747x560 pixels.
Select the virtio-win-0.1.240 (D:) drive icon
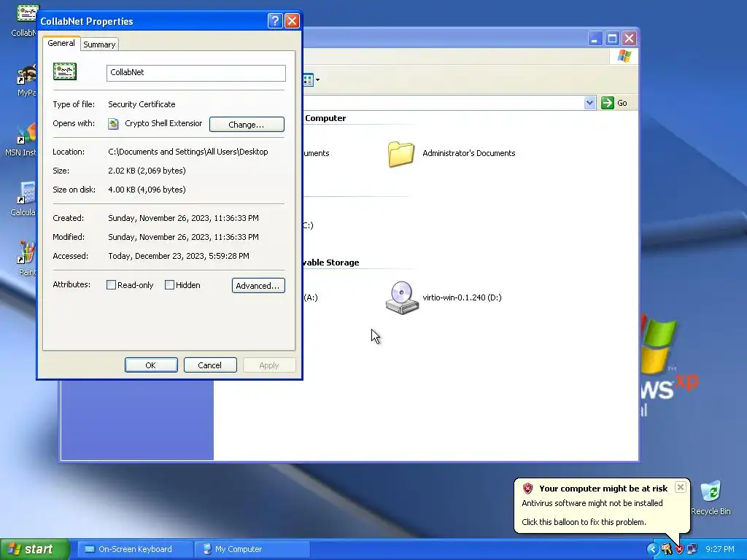(402, 297)
